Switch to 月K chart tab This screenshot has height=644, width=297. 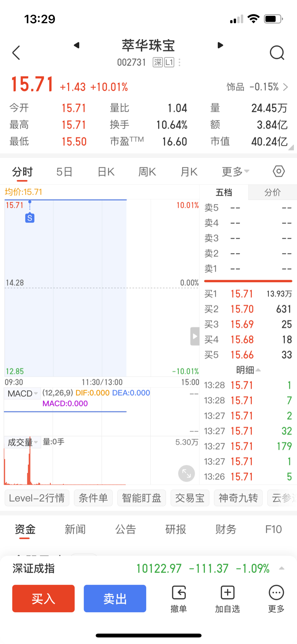[189, 172]
